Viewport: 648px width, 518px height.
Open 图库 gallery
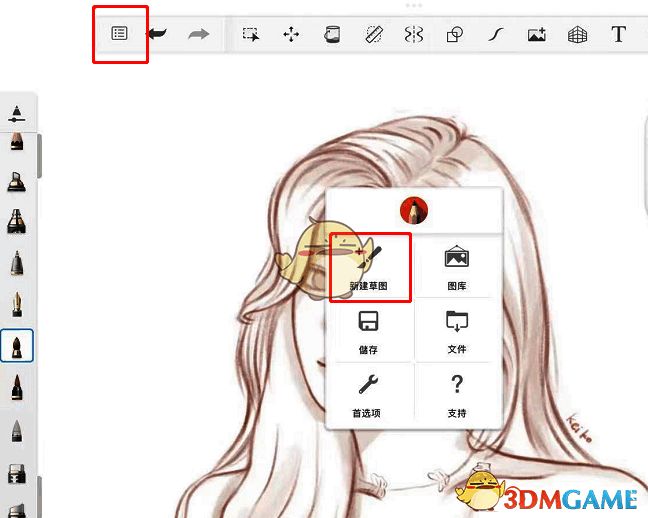tap(457, 266)
